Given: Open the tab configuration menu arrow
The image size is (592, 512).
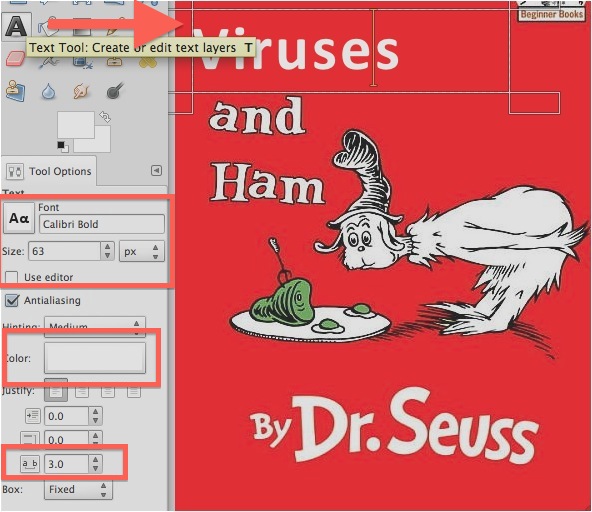Looking at the screenshot, I should (156, 171).
